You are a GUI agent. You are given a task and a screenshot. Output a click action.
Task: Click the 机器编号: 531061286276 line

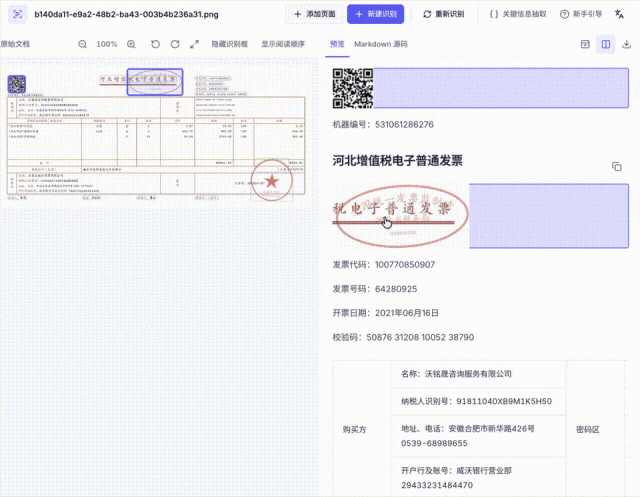pos(383,124)
